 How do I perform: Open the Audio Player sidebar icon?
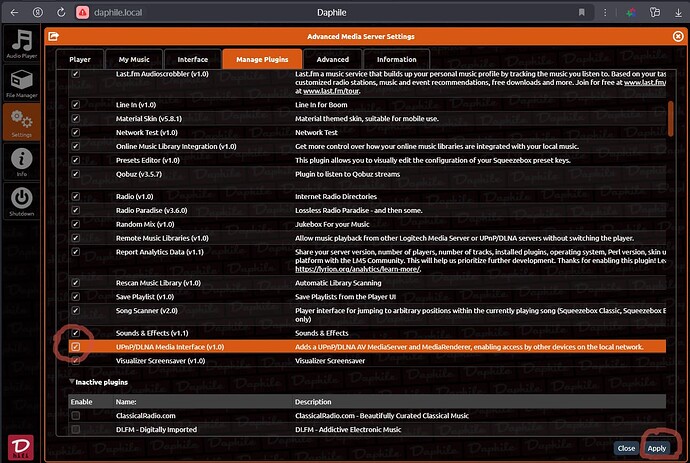click(21, 43)
